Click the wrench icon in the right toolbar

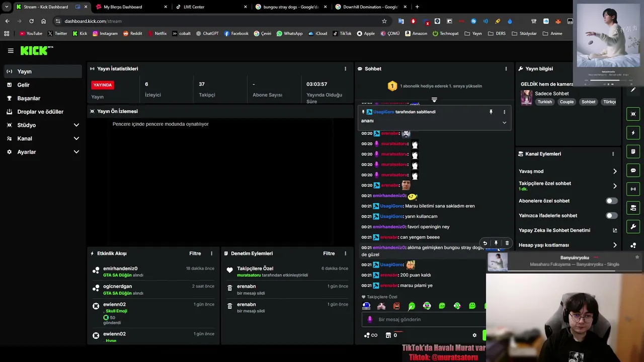click(x=633, y=227)
